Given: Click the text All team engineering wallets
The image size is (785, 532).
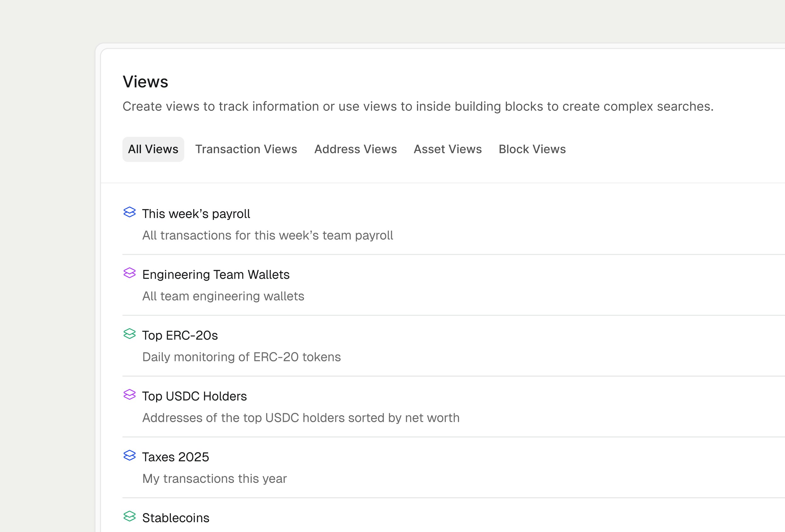Looking at the screenshot, I should pyautogui.click(x=223, y=296).
